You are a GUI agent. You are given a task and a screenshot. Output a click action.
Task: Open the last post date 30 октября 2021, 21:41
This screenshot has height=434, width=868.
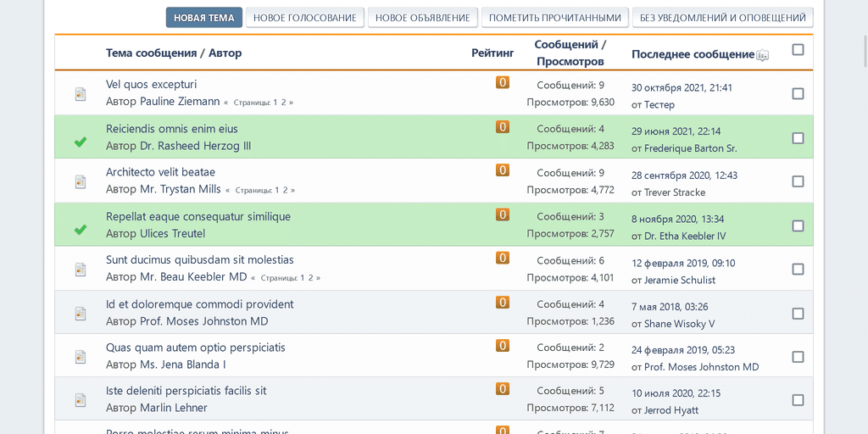(x=682, y=87)
